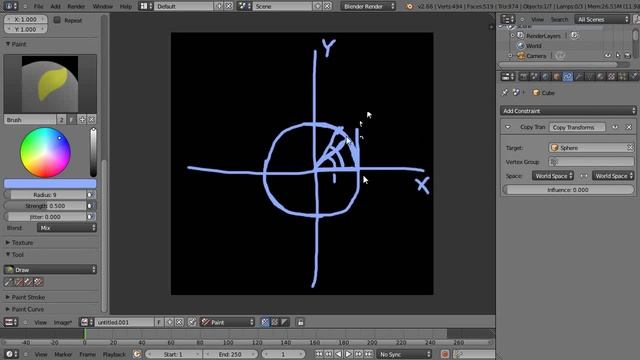Collapse the Copy Transforms constraint panel
The height and width of the screenshot is (360, 640).
(x=508, y=127)
